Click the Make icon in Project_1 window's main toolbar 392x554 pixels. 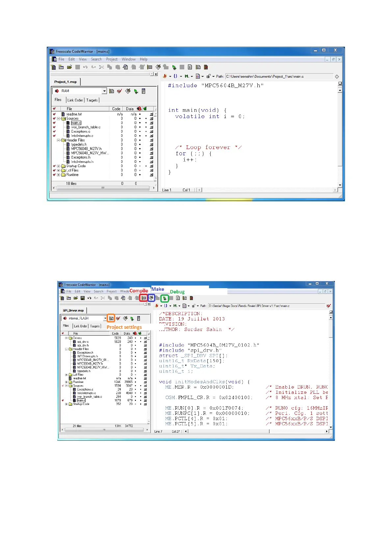158,67
